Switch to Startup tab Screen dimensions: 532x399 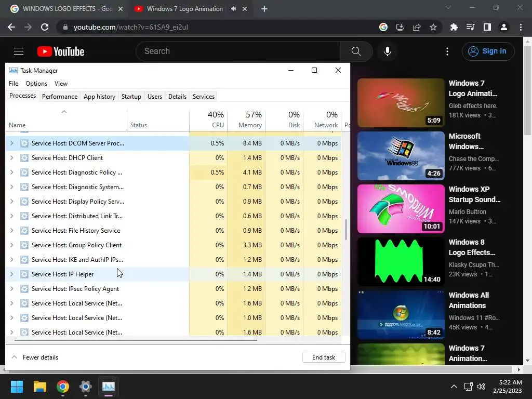click(x=131, y=97)
